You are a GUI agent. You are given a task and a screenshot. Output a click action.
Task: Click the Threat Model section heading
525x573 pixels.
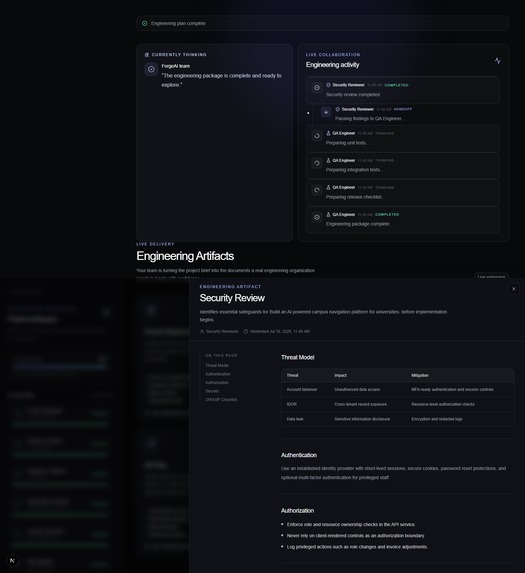pos(297,357)
